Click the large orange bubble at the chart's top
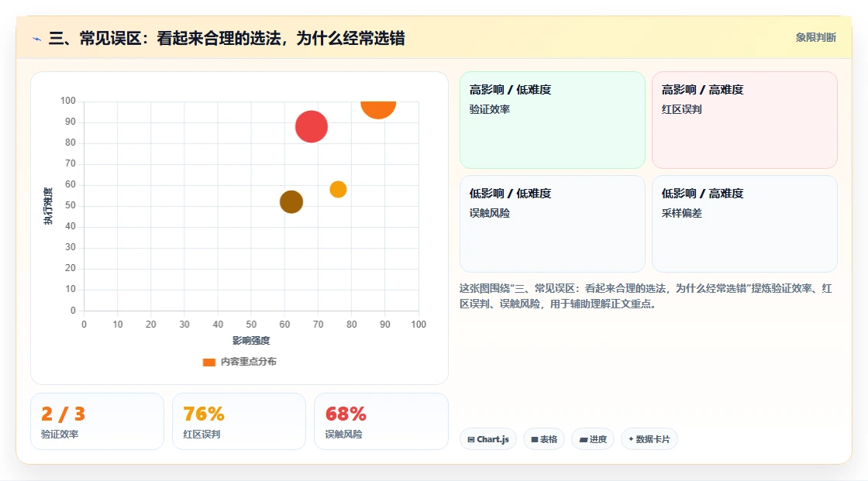The image size is (868, 481). [378, 109]
